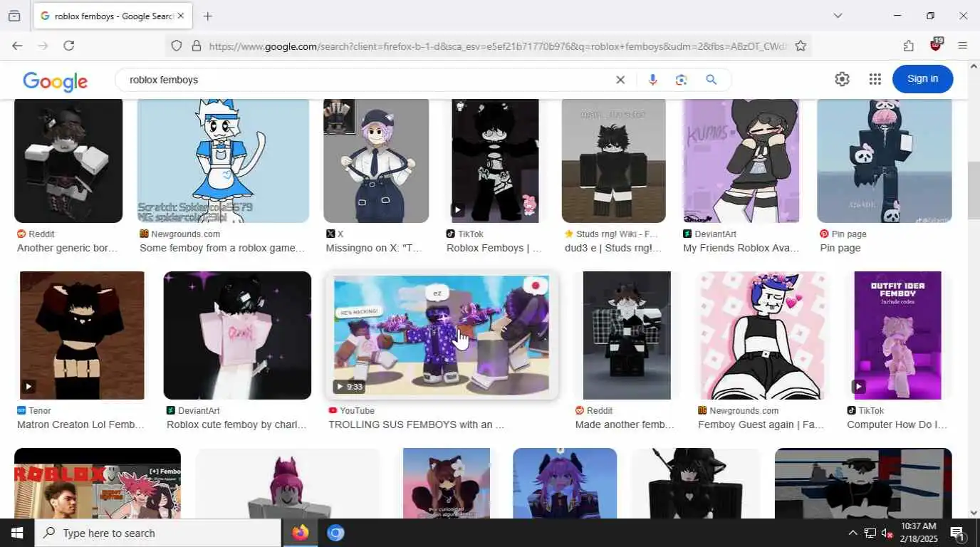Click the Sign in button
This screenshot has height=547, width=980.
coord(923,79)
